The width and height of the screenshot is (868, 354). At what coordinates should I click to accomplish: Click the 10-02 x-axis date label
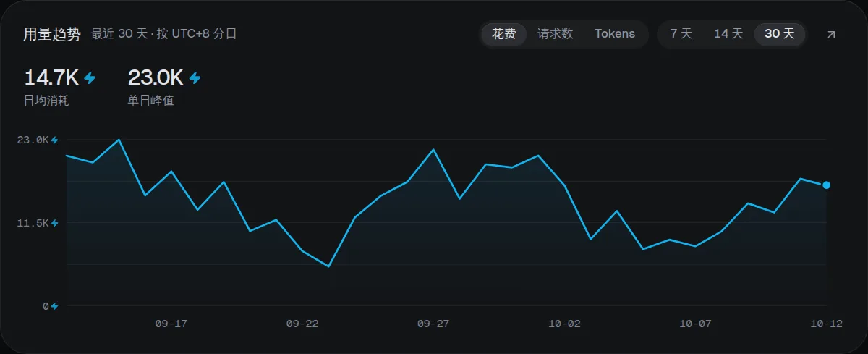click(564, 324)
